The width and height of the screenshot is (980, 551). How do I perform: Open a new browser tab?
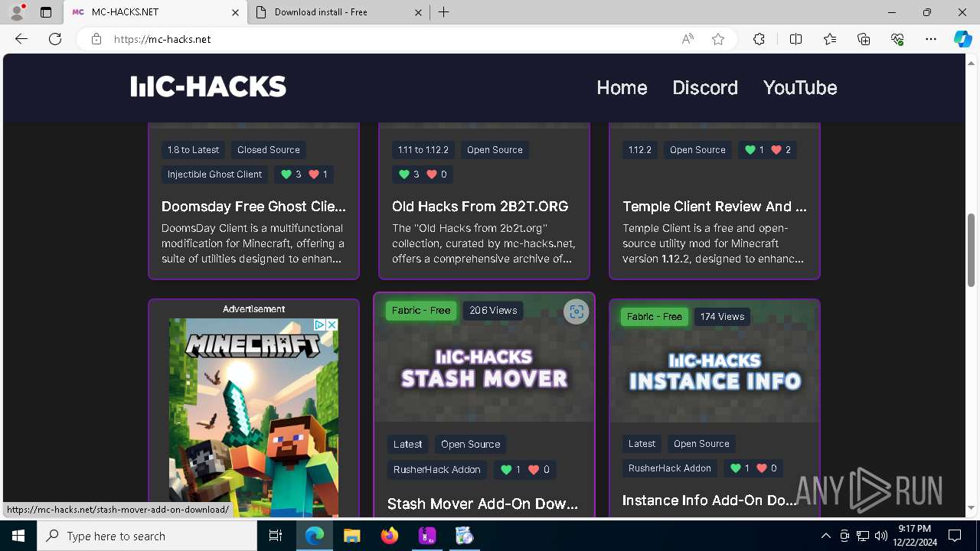(444, 12)
